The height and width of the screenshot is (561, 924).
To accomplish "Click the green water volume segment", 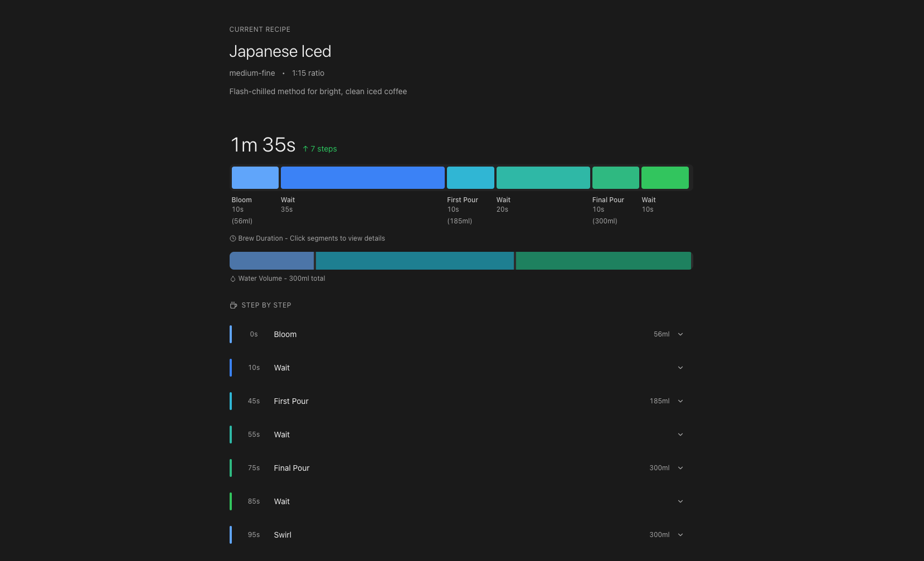I will pyautogui.click(x=603, y=261).
